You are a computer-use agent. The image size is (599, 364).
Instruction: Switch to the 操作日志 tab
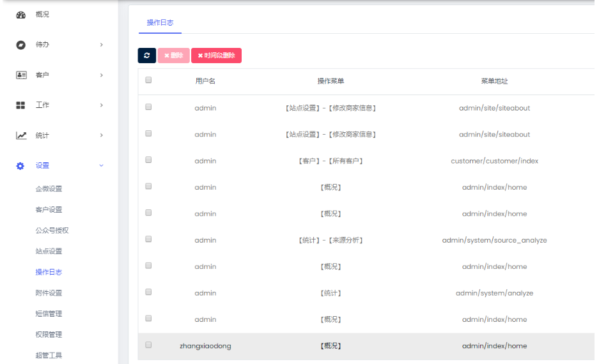(160, 23)
